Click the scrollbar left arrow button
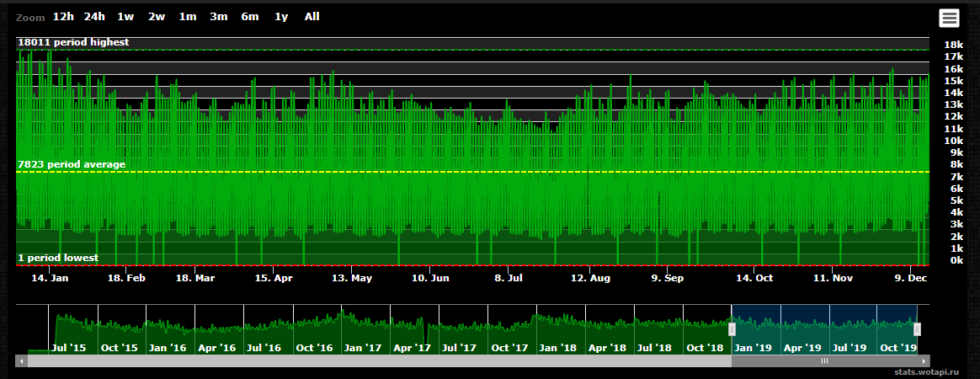This screenshot has height=379, width=980. pos(21,360)
